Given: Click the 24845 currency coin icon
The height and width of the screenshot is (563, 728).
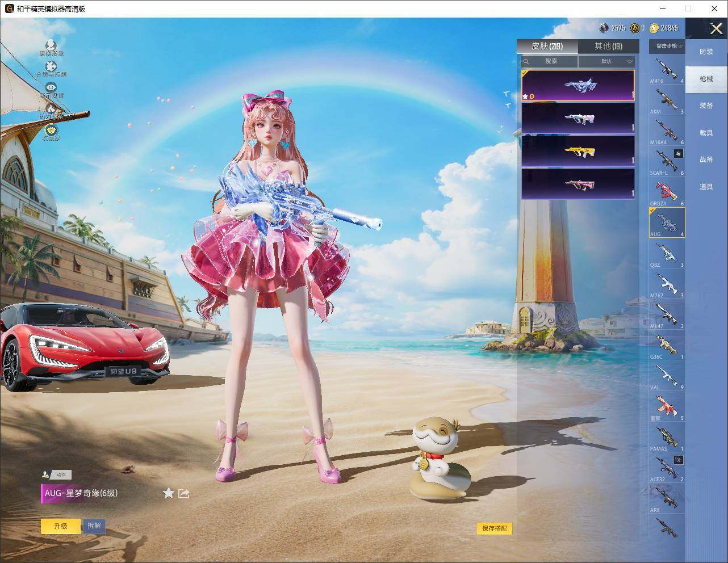Looking at the screenshot, I should [x=654, y=27].
